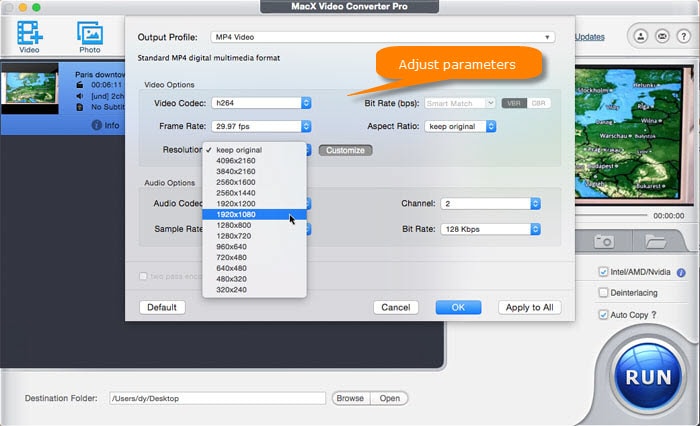Follow the Updates link

pyautogui.click(x=589, y=37)
